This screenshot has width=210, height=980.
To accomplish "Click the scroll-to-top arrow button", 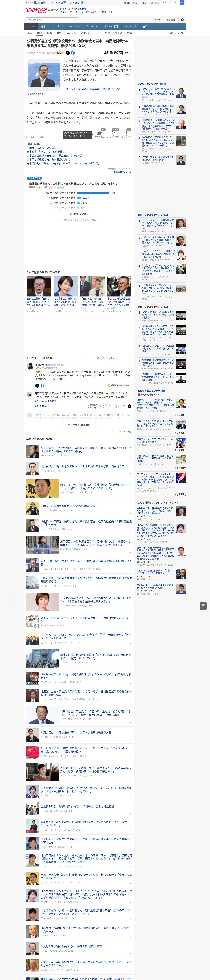I will pos(203,606).
